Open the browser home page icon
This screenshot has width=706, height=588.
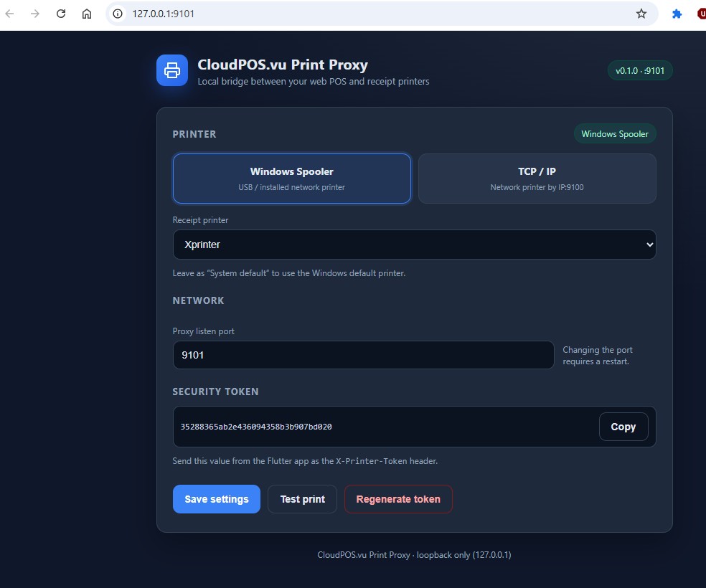coord(86,14)
